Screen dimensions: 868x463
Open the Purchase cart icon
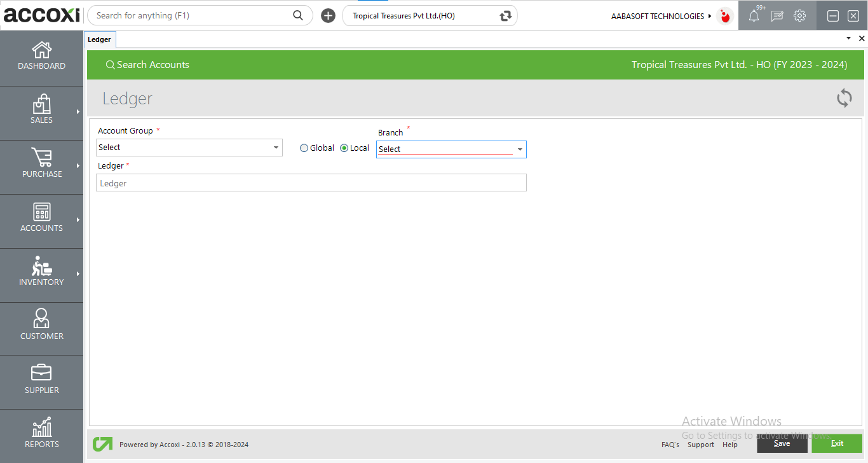(42, 158)
